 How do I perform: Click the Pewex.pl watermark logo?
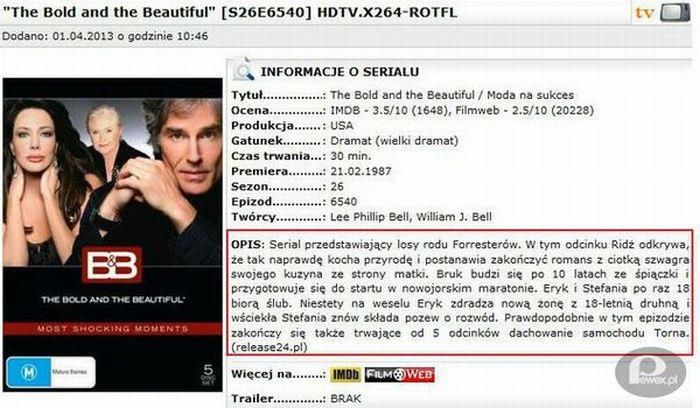650,373
